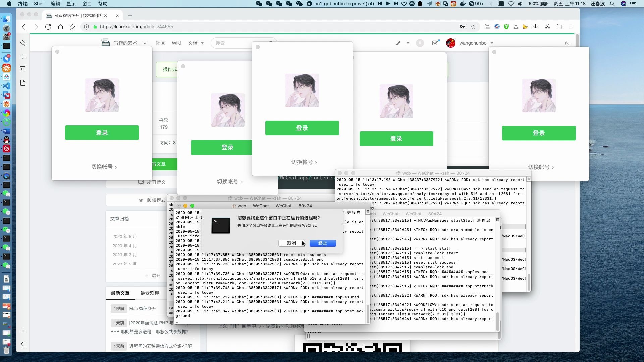Select archive entry 2020 年 5 月
Viewport: 644px width, 362px height.
124,236
